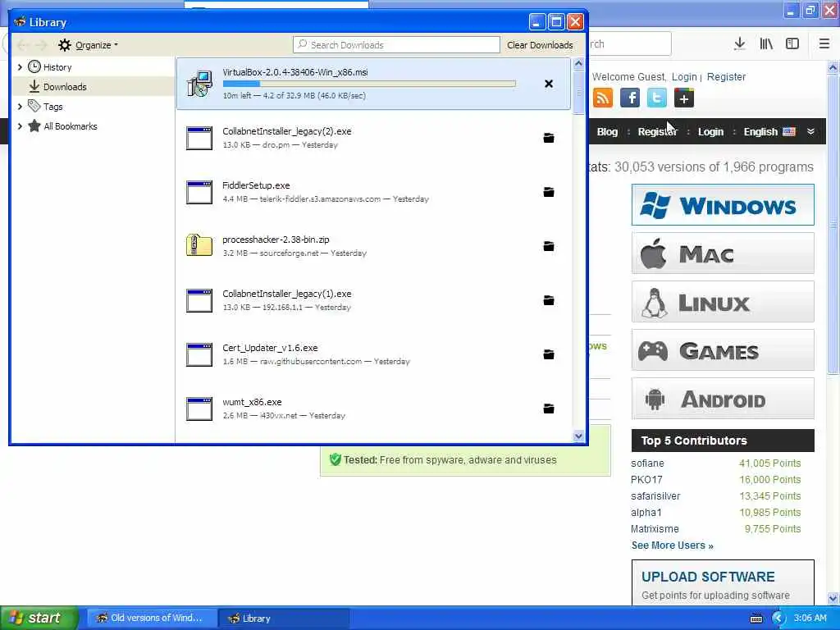The width and height of the screenshot is (840, 630).
Task: Open folder for CollabnetInstaller_legacy(1).exe
Action: 549,300
